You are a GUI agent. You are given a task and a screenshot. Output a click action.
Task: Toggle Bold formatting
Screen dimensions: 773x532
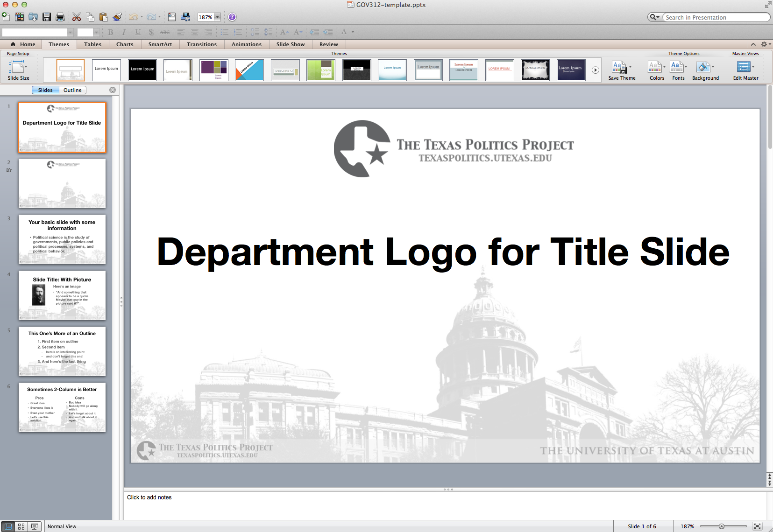click(x=111, y=32)
